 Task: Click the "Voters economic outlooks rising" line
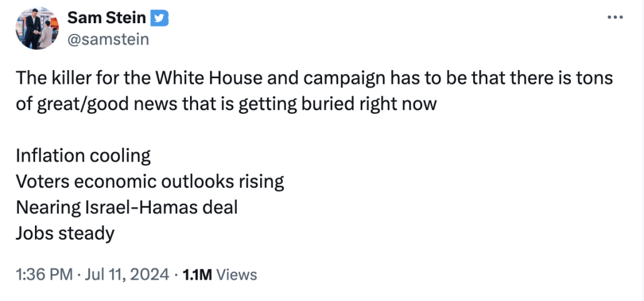pyautogui.click(x=150, y=181)
